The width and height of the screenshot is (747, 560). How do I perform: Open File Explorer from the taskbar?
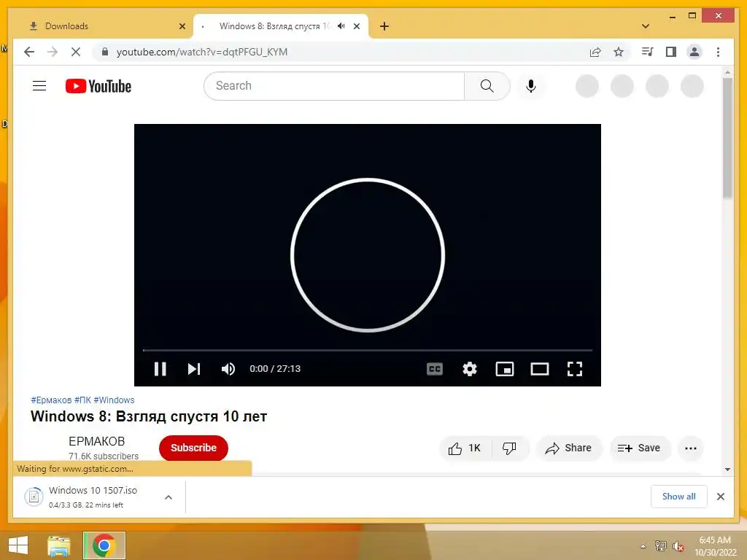click(x=59, y=545)
